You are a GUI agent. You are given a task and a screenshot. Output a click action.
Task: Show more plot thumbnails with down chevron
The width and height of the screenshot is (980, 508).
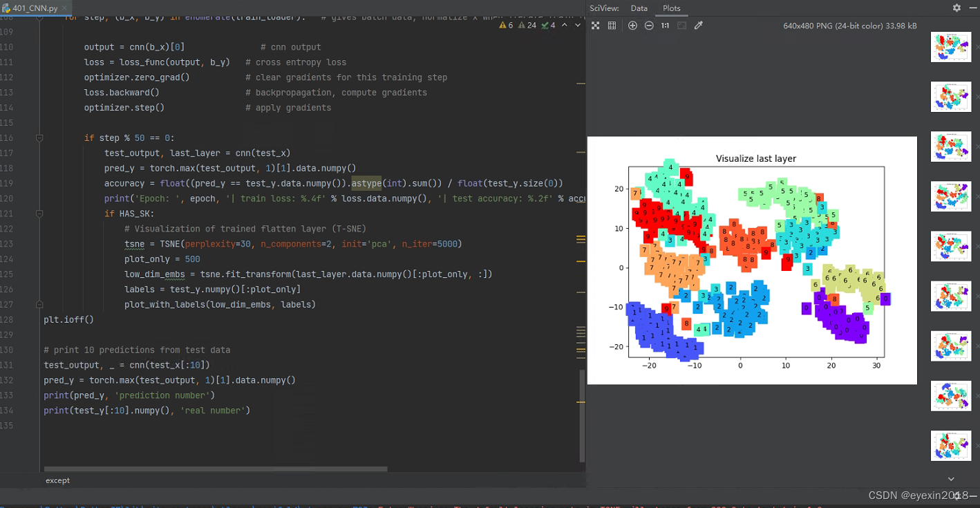(x=951, y=479)
